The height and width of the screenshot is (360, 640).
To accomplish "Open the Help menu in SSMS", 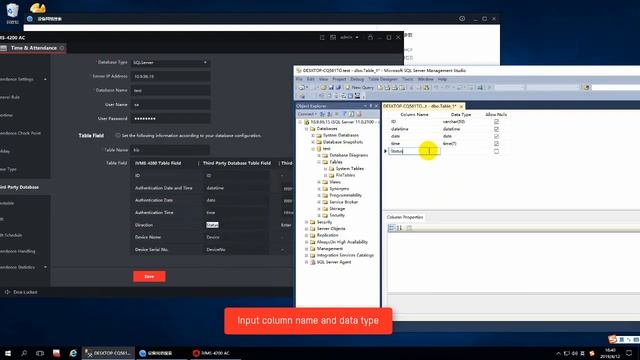I will pyautogui.click(x=442, y=79).
